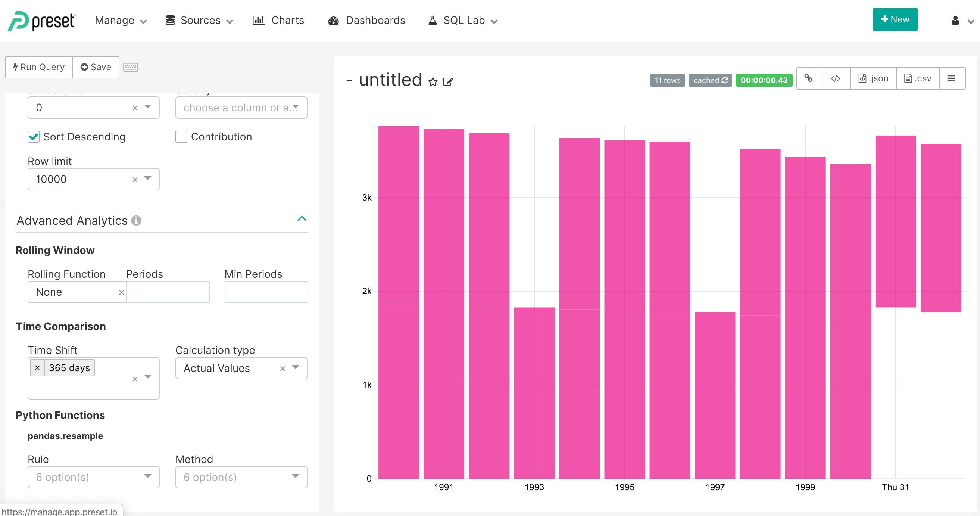
Task: Click the Run Query button
Action: click(39, 67)
